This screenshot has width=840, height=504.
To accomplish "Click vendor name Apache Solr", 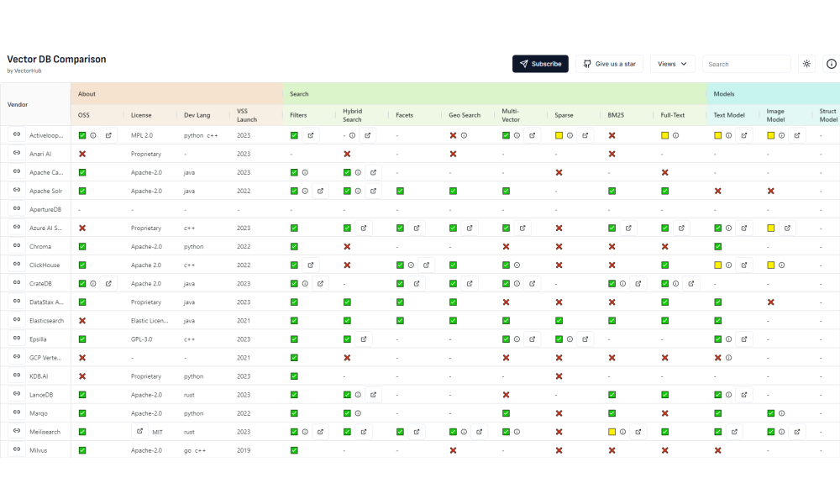I will (x=46, y=191).
